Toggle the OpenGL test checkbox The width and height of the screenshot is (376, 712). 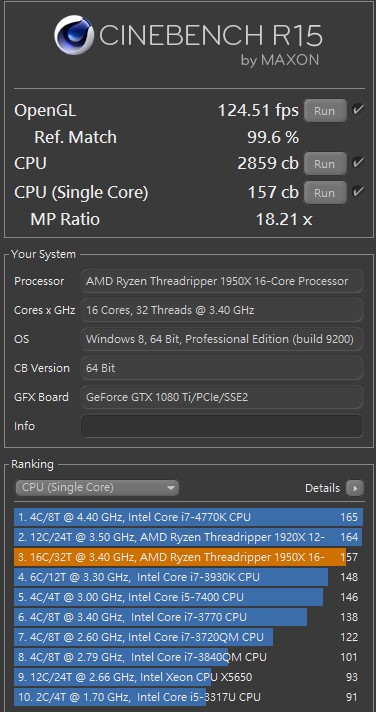[x=358, y=110]
